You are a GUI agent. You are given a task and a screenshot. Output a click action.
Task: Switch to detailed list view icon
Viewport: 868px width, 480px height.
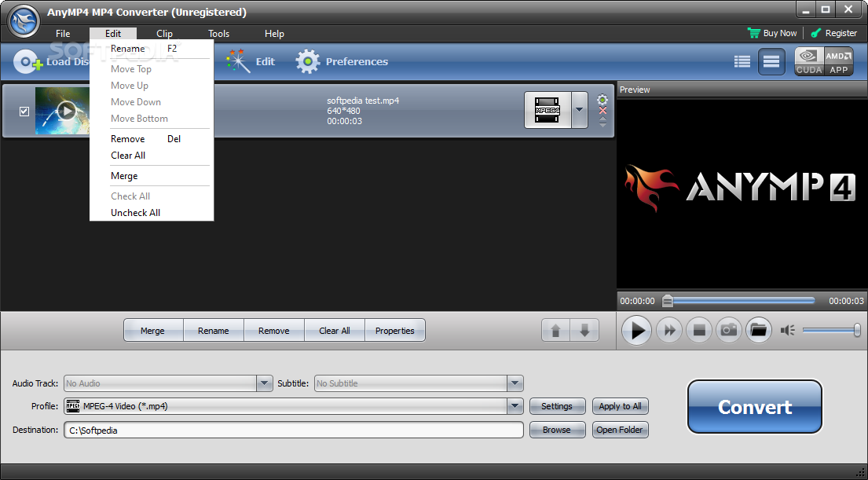[x=742, y=61]
